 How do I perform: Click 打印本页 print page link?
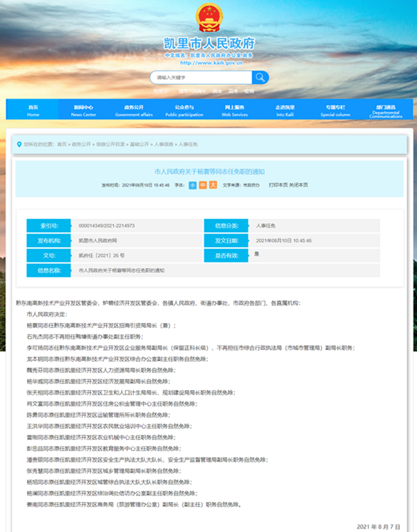pos(278,185)
